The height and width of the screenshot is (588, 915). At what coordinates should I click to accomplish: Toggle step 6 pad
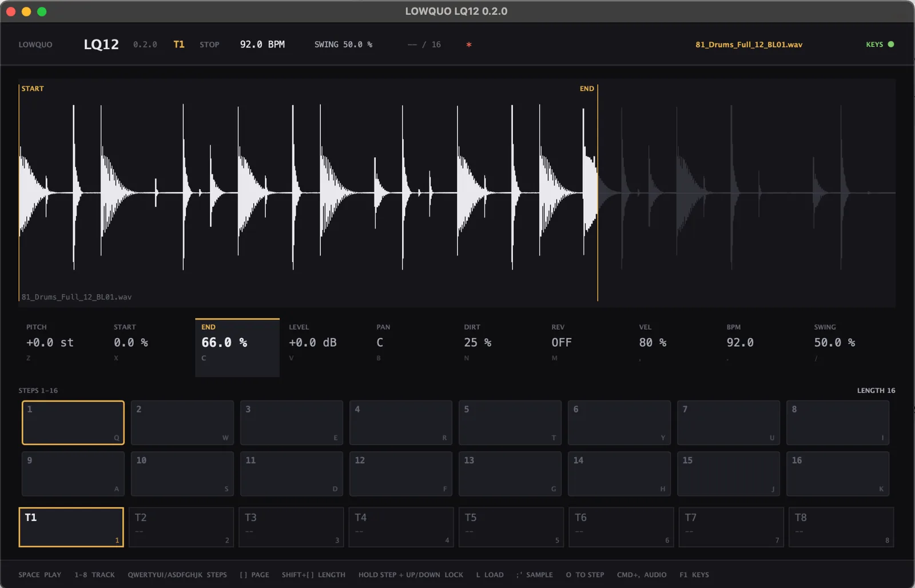pyautogui.click(x=619, y=422)
